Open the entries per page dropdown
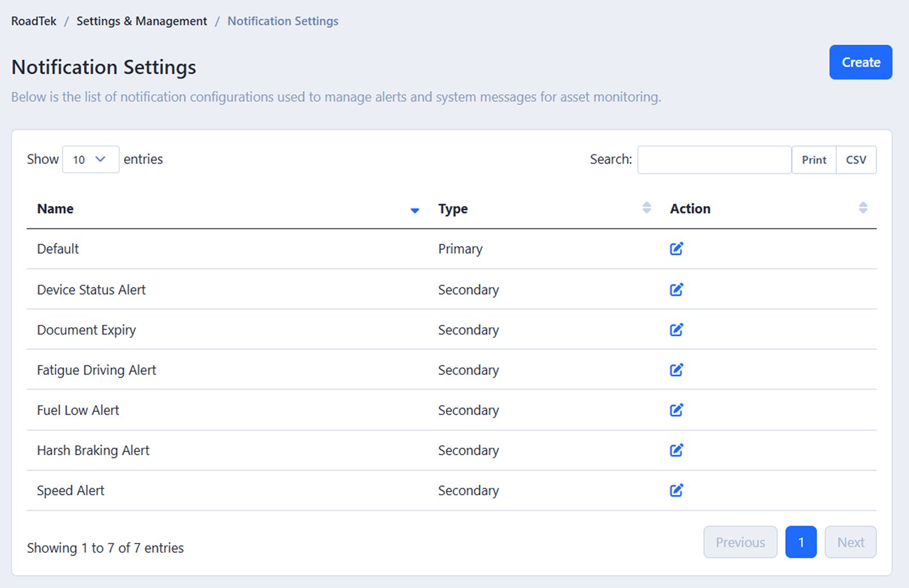 (90, 160)
